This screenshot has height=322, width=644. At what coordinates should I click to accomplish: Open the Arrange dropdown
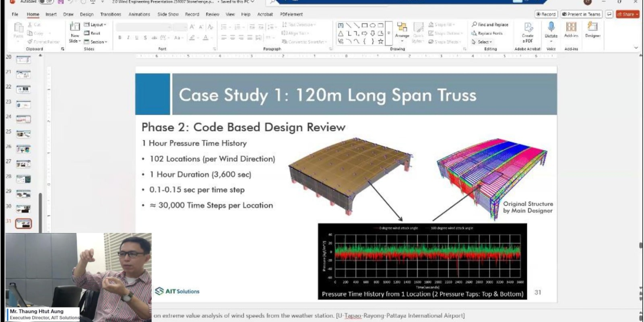click(x=402, y=31)
